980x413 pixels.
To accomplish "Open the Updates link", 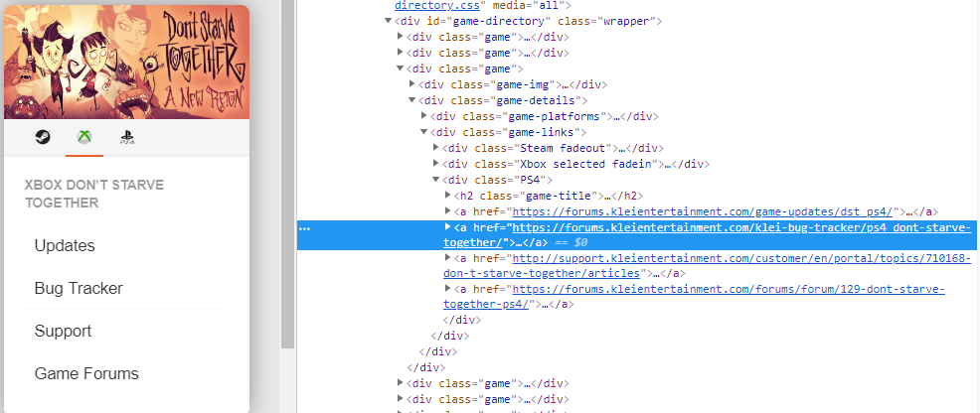I will click(65, 246).
